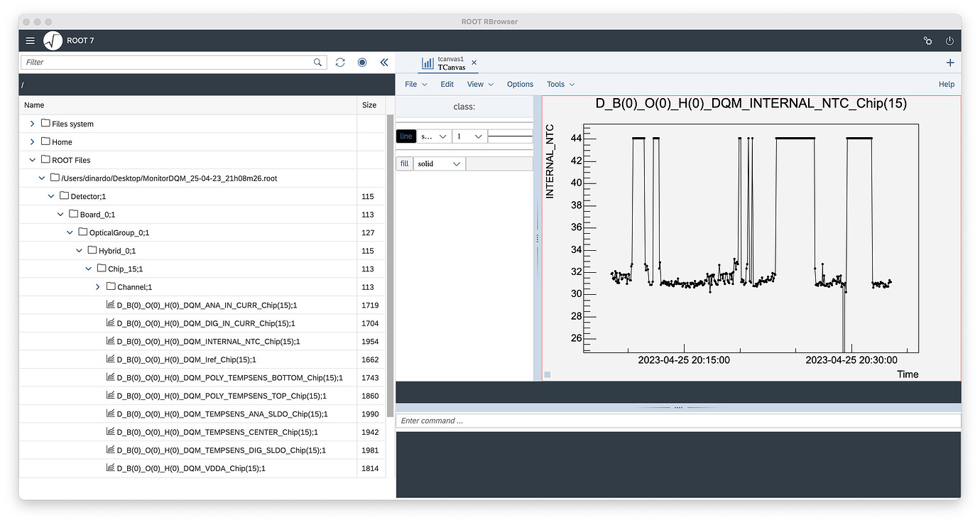Click the Options button in canvas toolbar
Image resolution: width=980 pixels, height=523 pixels.
click(x=520, y=84)
